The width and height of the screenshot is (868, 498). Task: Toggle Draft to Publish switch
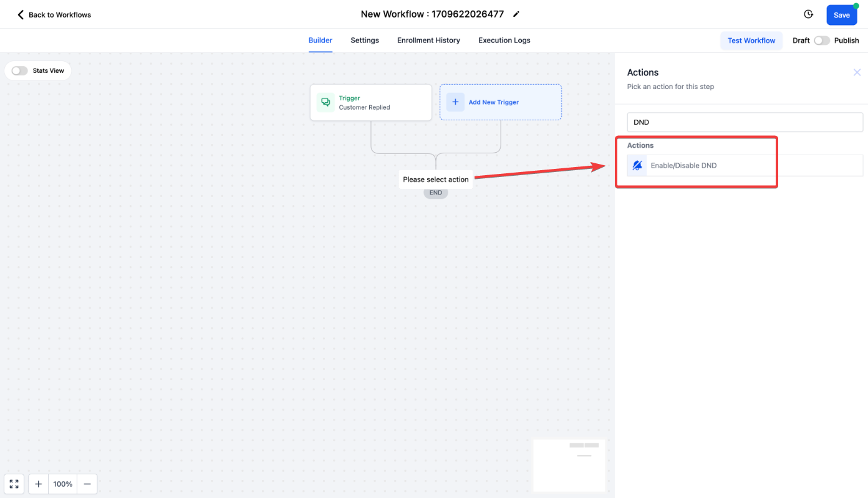tap(822, 41)
